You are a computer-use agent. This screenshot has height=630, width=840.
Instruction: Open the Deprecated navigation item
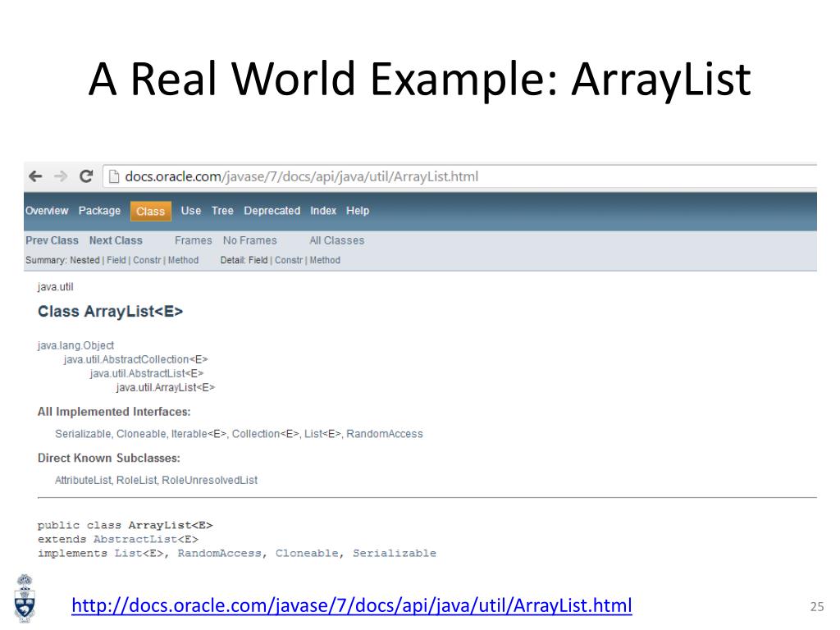point(272,211)
